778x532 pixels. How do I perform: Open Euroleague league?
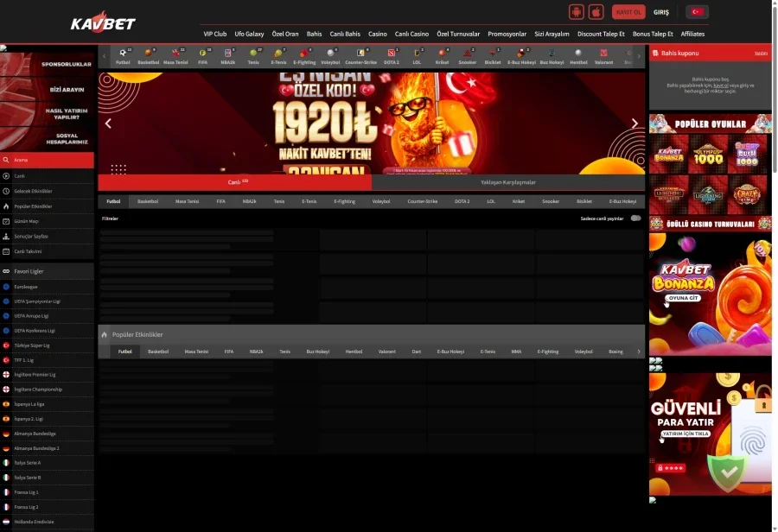coord(48,287)
